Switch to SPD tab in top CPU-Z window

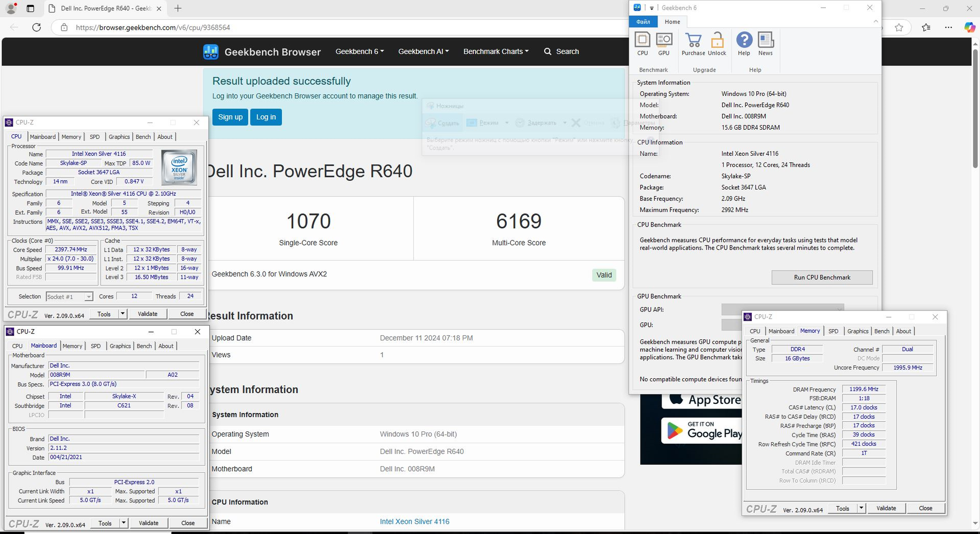pyautogui.click(x=95, y=137)
